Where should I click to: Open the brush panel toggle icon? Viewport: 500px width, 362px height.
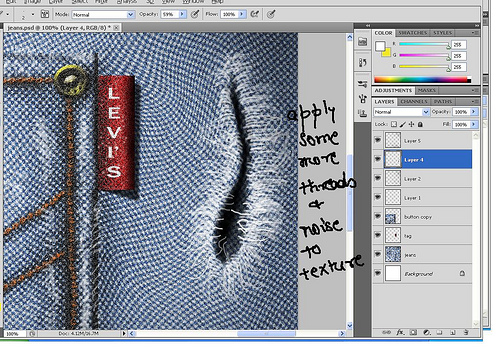[x=45, y=14]
